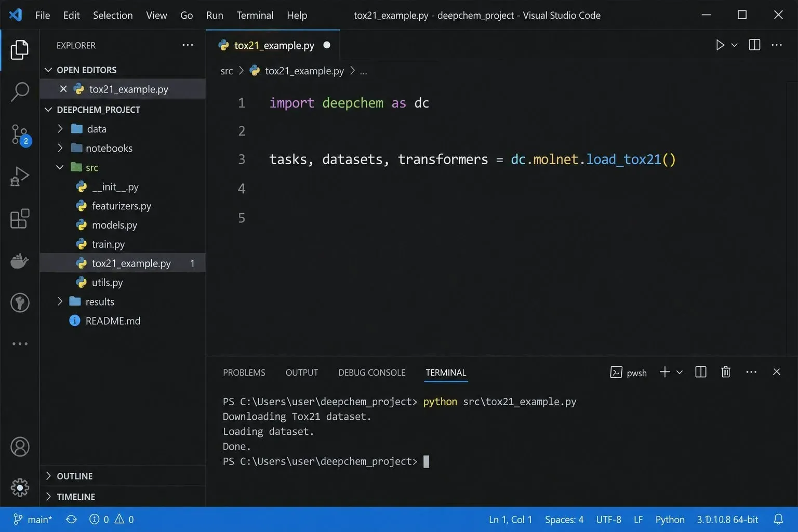Open the Run menu
Image resolution: width=798 pixels, height=532 pixels.
215,15
